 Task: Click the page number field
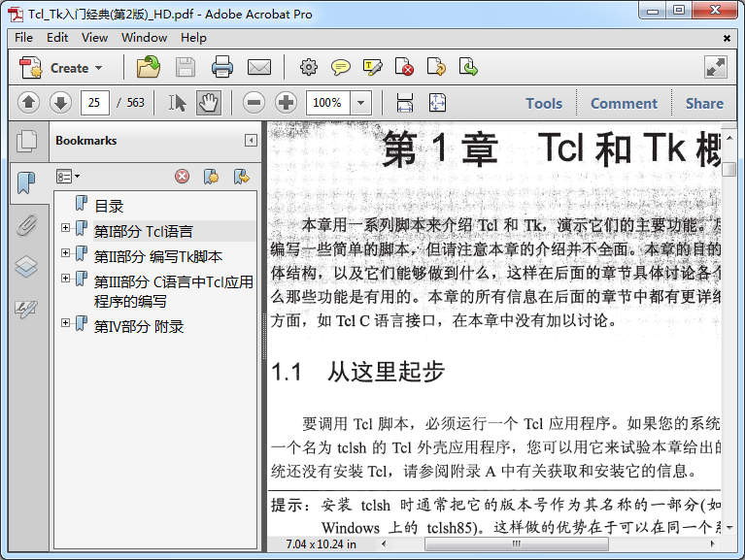[x=95, y=103]
